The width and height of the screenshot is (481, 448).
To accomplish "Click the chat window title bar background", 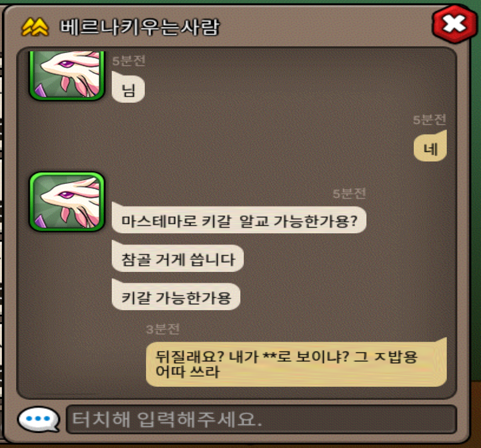I will 311,27.
